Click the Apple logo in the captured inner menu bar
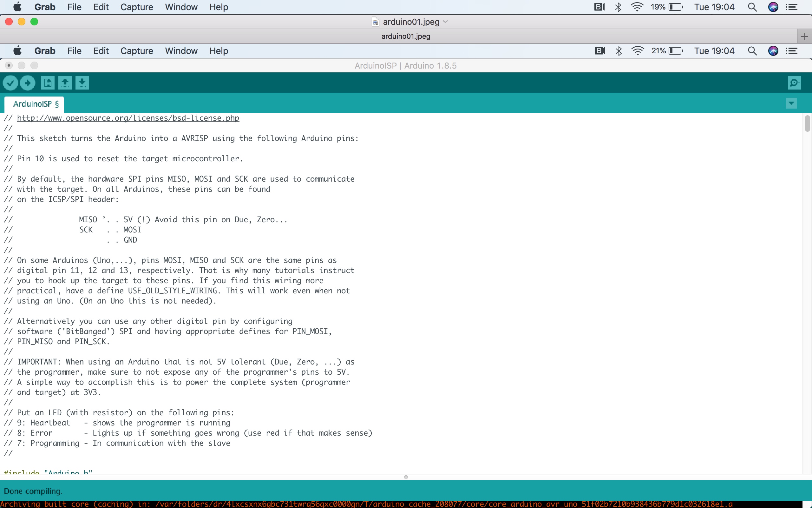The image size is (812, 508). (17, 51)
